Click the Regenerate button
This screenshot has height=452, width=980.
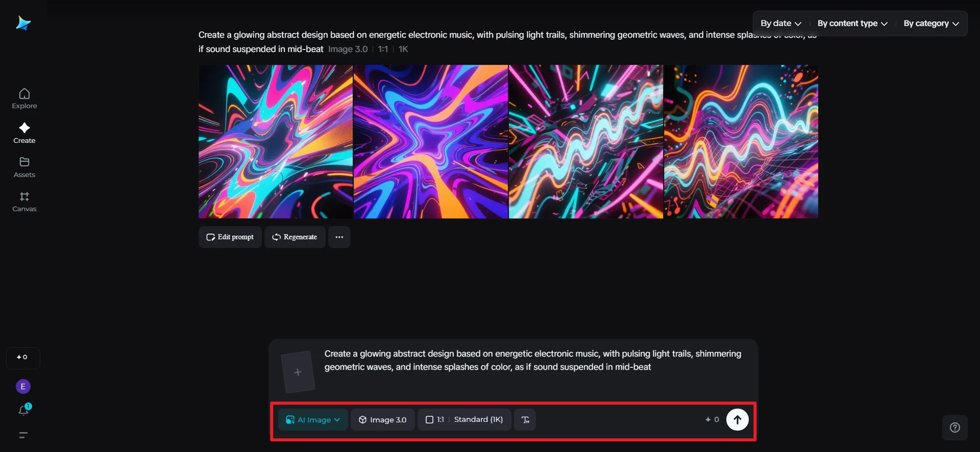click(295, 237)
